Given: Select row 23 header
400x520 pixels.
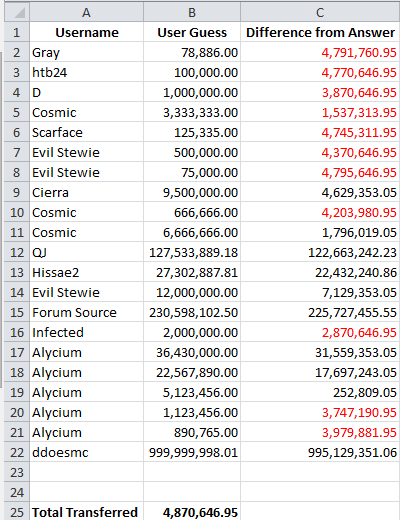Looking at the screenshot, I should point(17,472).
